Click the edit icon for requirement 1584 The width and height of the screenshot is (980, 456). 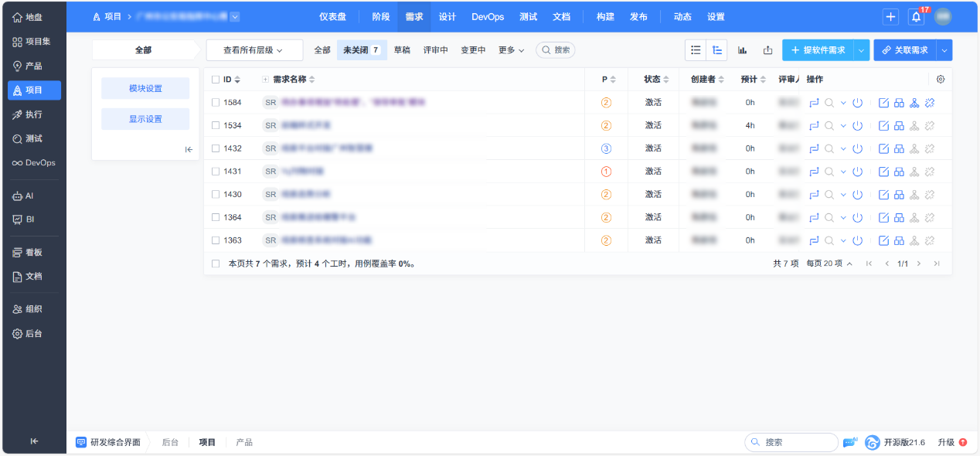(x=884, y=101)
